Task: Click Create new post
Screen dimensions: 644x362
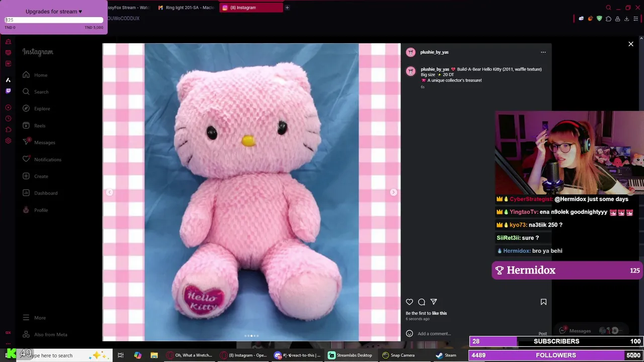Action: 35,176
